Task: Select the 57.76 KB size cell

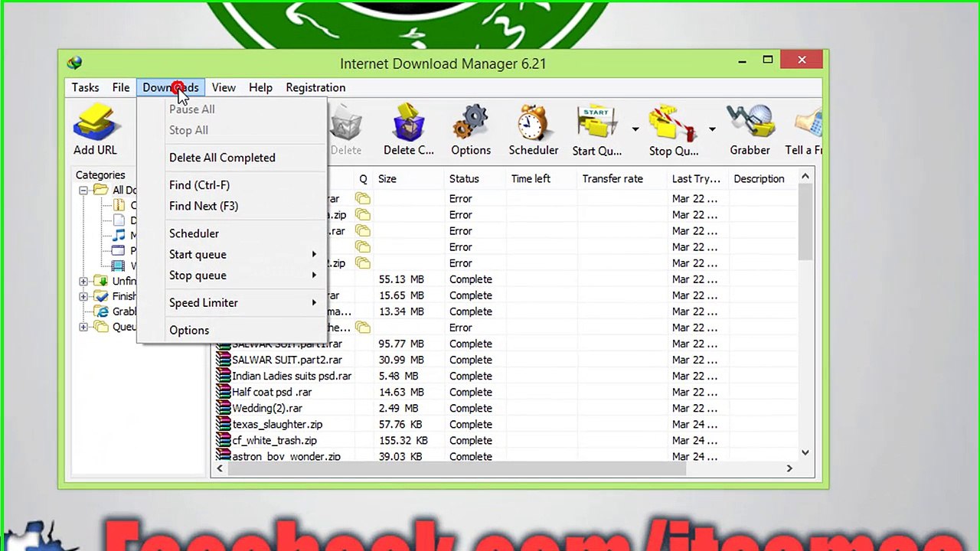Action: (x=402, y=424)
